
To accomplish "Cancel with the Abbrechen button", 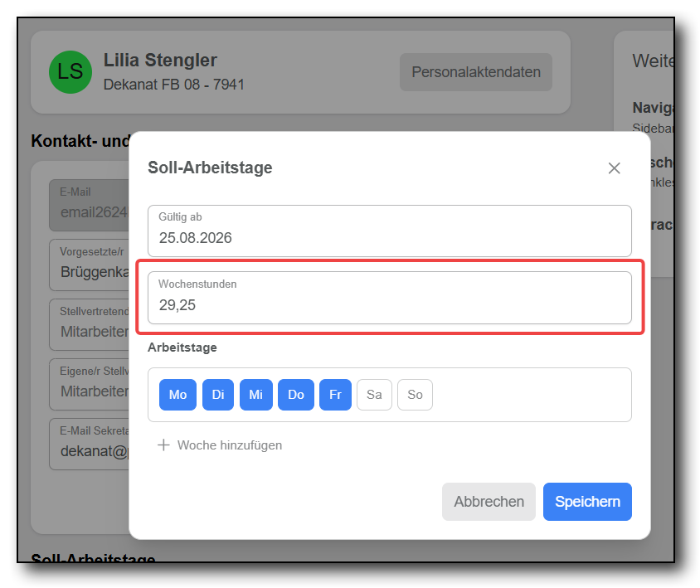I will click(489, 502).
